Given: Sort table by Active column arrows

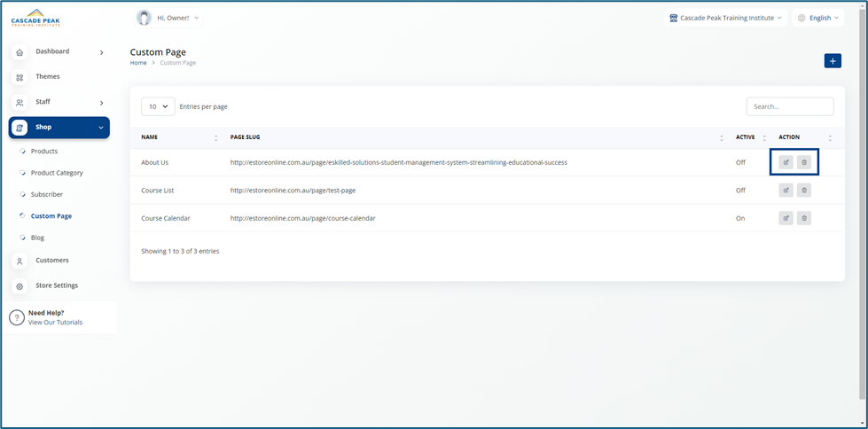Looking at the screenshot, I should [764, 138].
